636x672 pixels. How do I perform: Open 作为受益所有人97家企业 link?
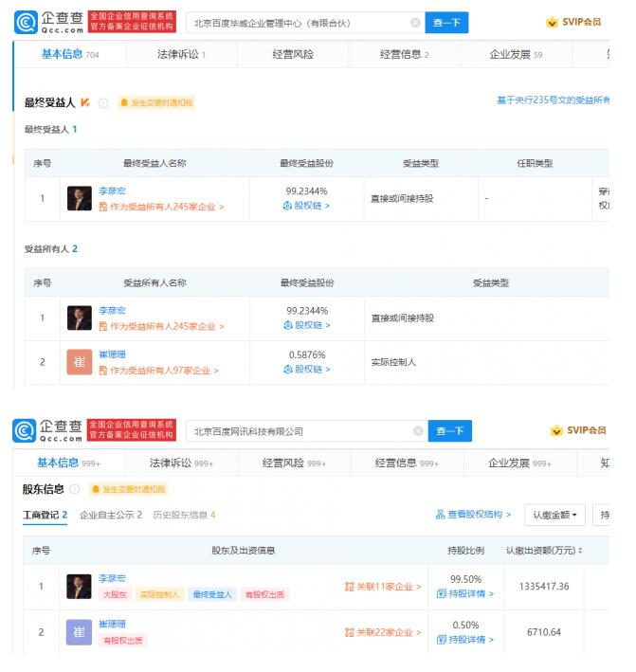tap(159, 371)
